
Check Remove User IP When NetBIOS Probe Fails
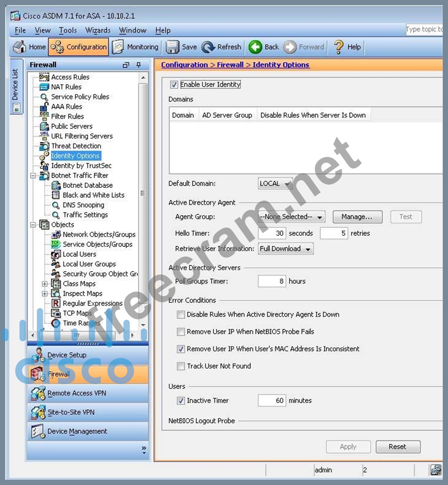(181, 332)
